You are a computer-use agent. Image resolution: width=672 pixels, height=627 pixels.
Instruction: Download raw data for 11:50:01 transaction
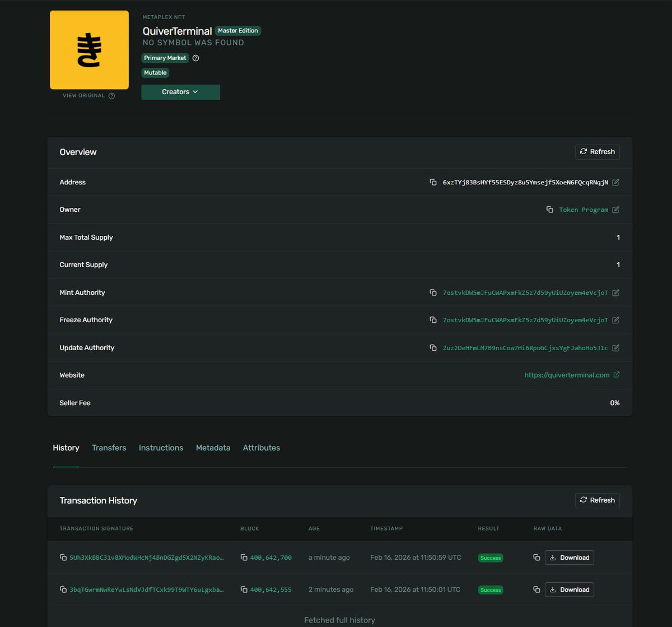pyautogui.click(x=569, y=589)
